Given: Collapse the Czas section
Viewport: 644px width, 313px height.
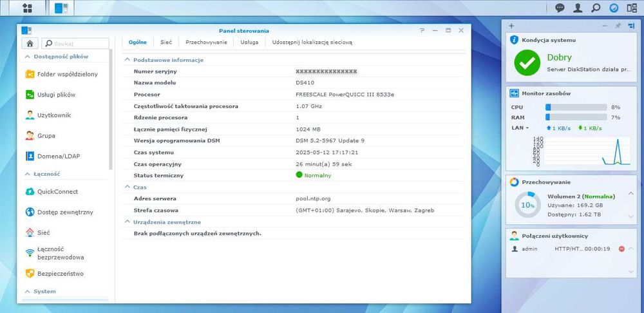Looking at the screenshot, I should pos(128,187).
